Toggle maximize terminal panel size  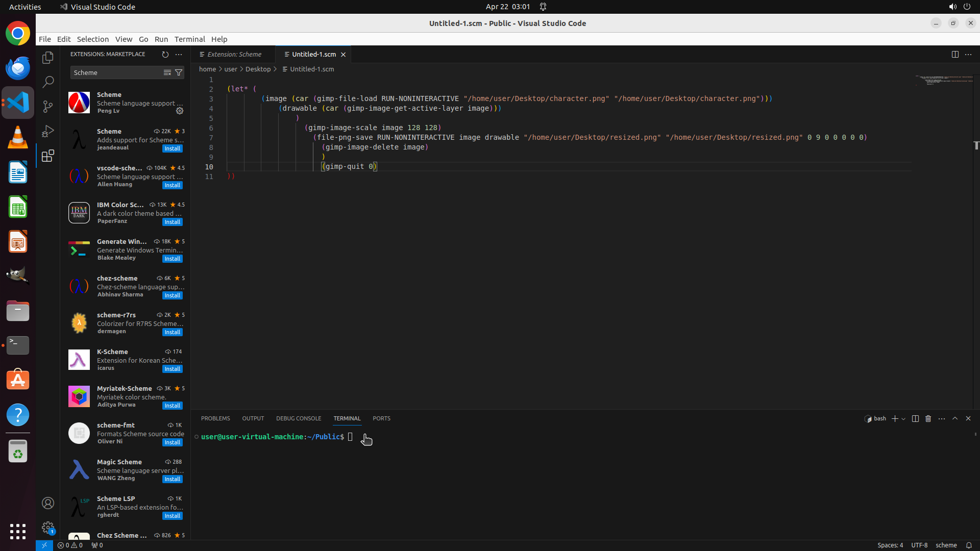pos(954,418)
